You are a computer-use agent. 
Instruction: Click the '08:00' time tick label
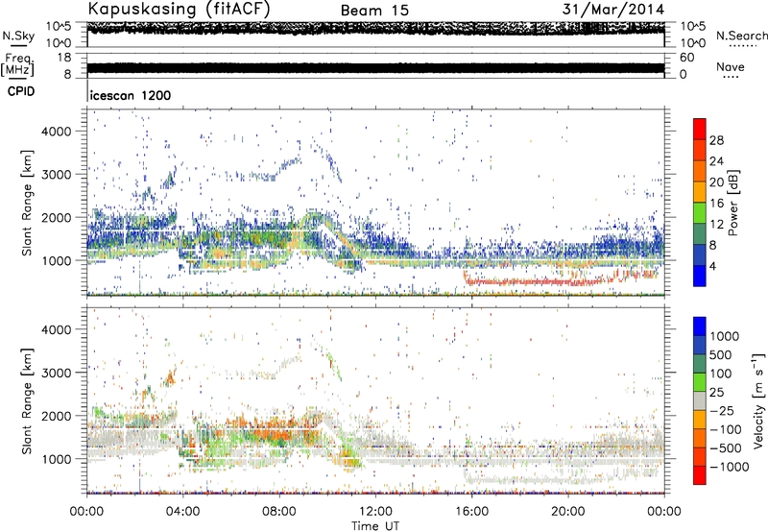pyautogui.click(x=279, y=512)
